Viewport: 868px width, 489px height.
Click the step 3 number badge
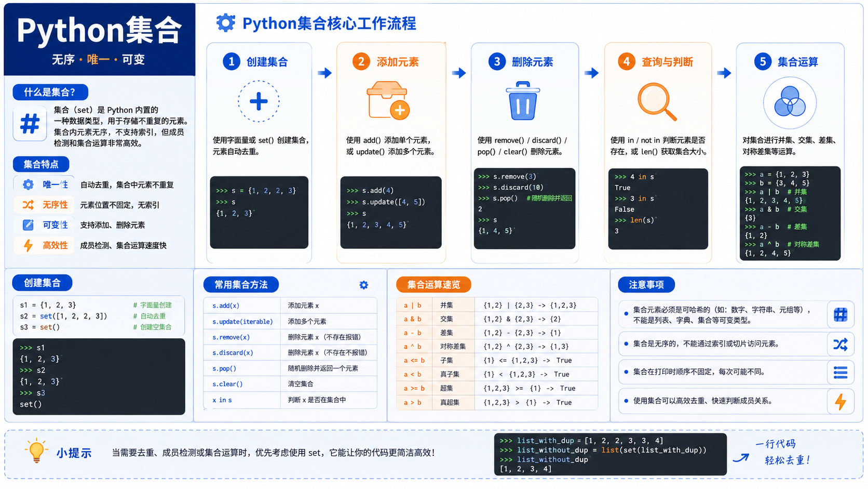tap(497, 62)
